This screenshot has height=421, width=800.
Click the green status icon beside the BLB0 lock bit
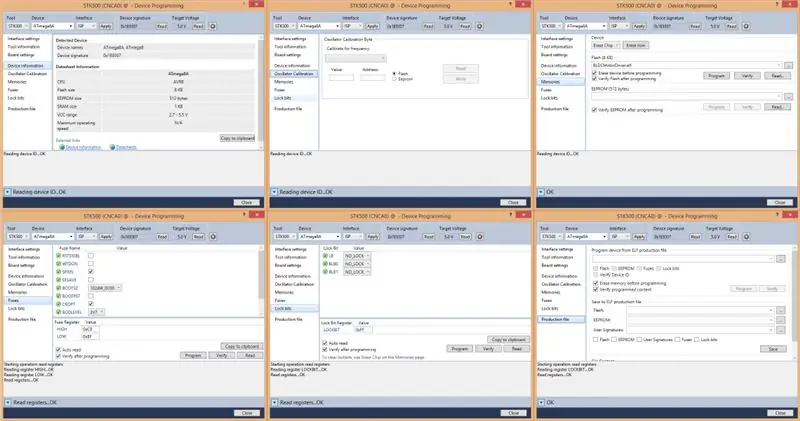tap(325, 264)
